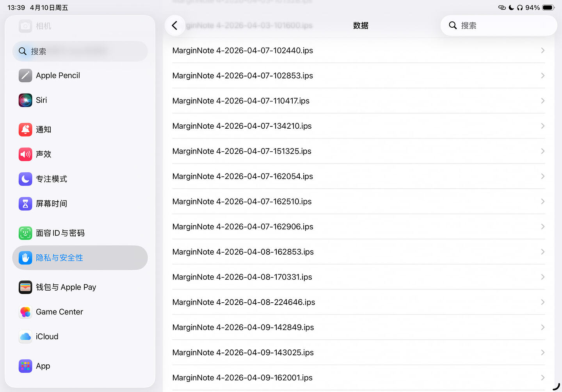The image size is (562, 392).
Task: Tap the 94% battery percentage
Action: tap(532, 8)
